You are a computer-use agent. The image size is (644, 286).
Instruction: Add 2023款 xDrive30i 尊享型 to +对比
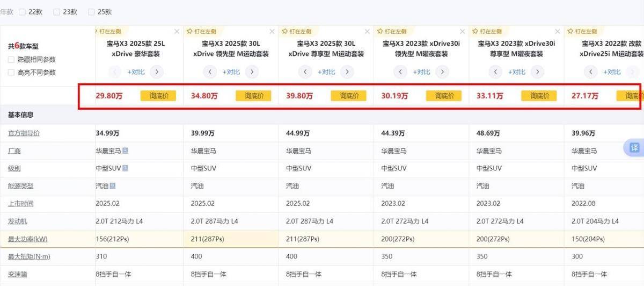click(x=517, y=72)
